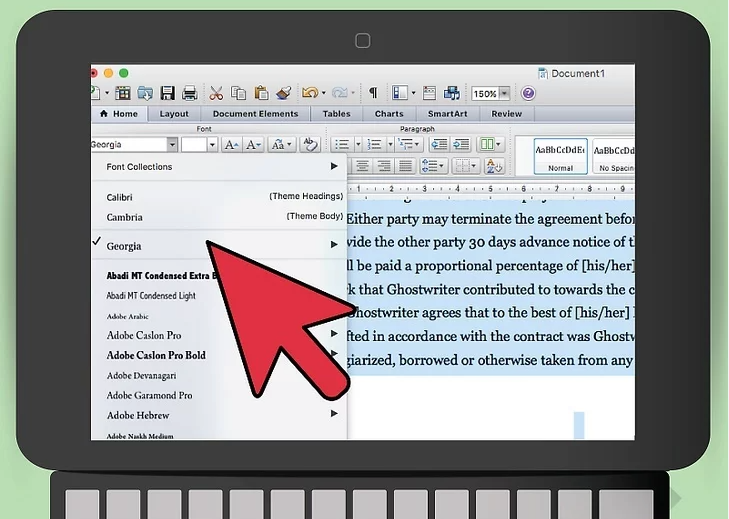Open the Media Browser icon
The width and height of the screenshot is (729, 519).
coord(451,93)
